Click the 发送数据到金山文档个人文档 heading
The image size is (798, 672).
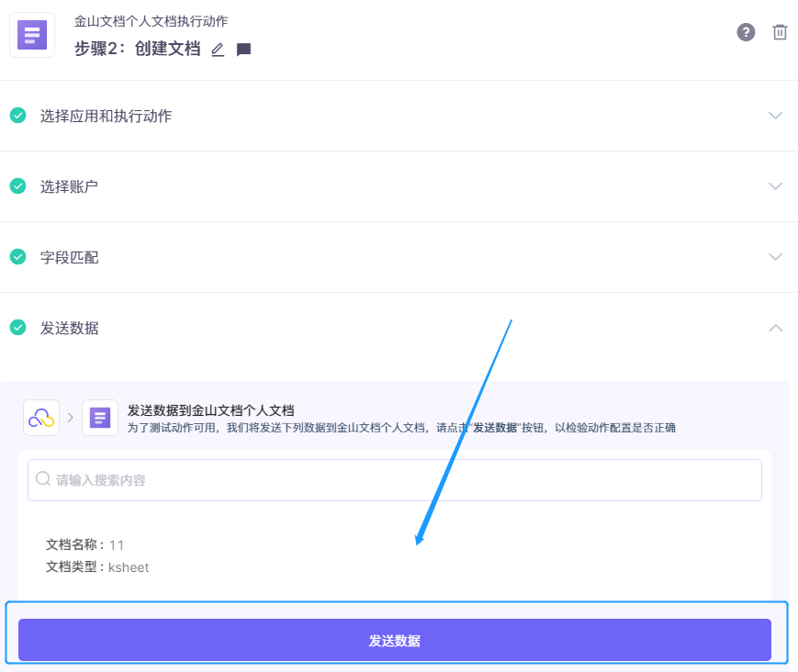[x=210, y=410]
